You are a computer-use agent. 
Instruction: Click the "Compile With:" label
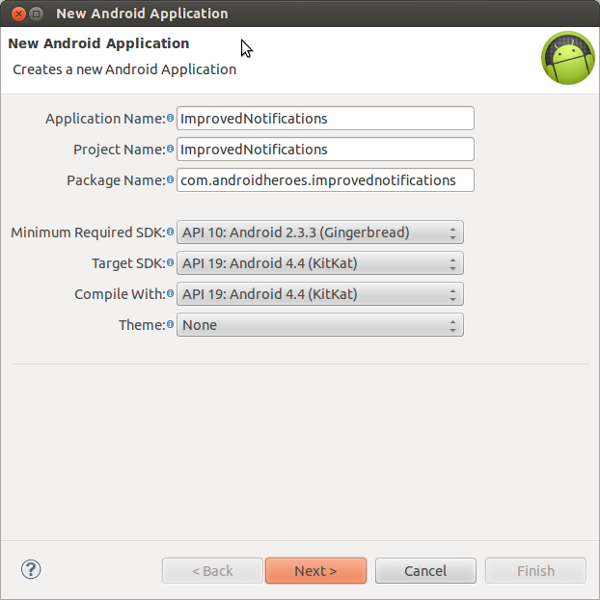coord(120,294)
